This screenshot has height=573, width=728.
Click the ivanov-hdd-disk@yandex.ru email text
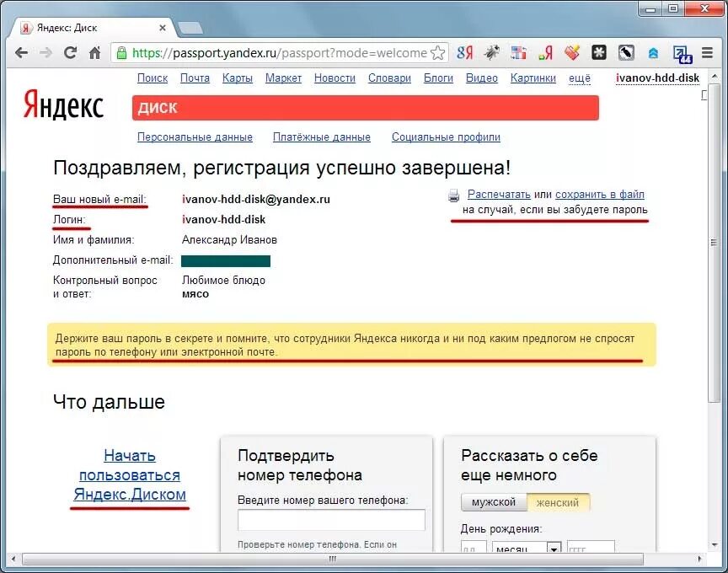256,199
